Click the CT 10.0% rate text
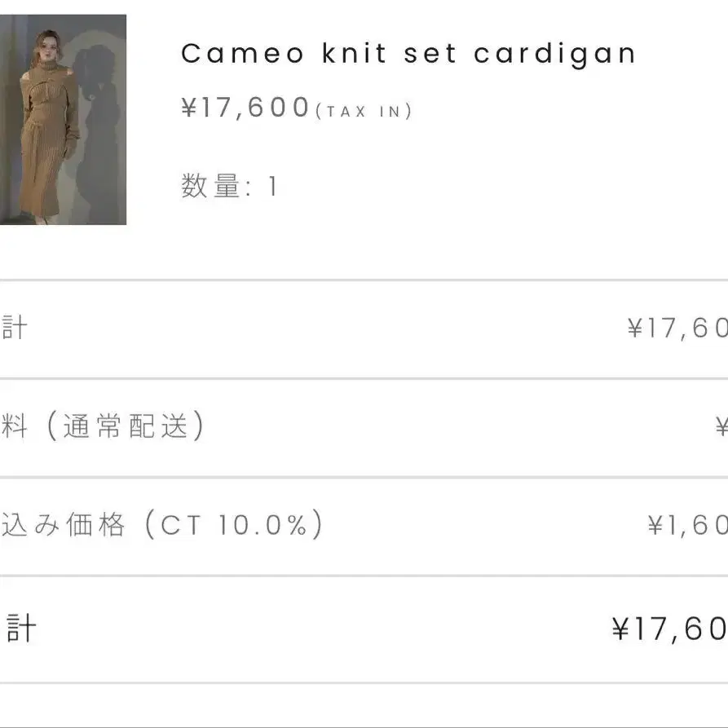The width and height of the screenshot is (728, 728). click(x=233, y=525)
